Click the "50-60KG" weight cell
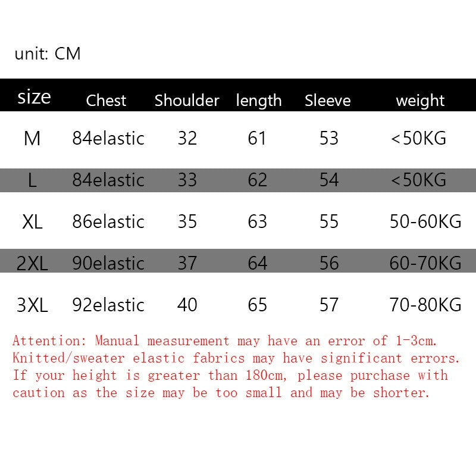This screenshot has width=476, height=450. click(x=425, y=222)
